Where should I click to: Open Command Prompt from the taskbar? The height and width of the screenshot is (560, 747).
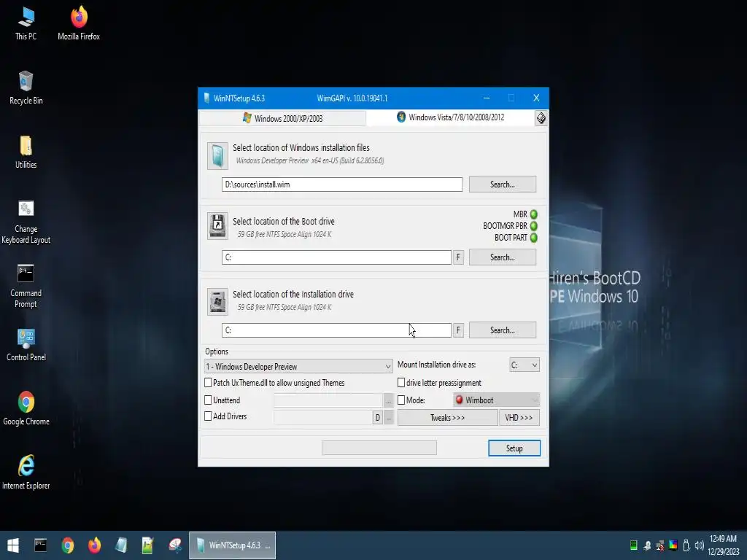(x=41, y=545)
